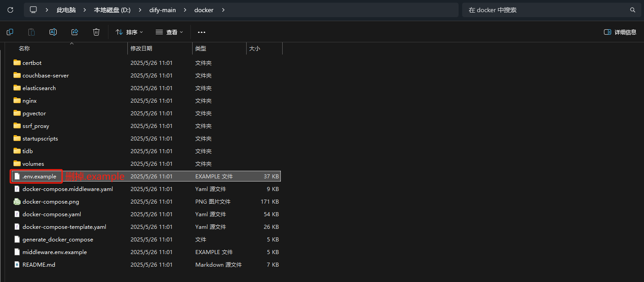Expand the 排序 sort dropdown
Viewport: 644px width, 282px height.
click(x=129, y=32)
